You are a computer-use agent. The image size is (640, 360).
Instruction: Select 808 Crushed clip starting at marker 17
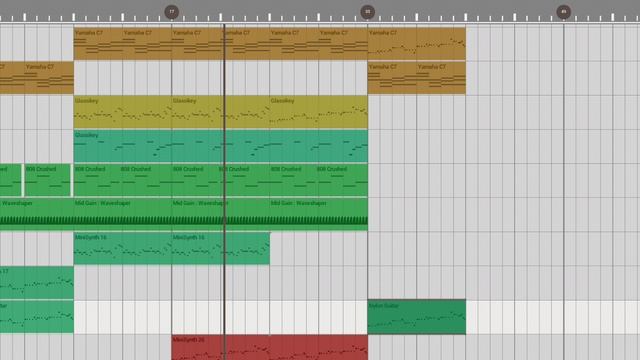pyautogui.click(x=196, y=180)
